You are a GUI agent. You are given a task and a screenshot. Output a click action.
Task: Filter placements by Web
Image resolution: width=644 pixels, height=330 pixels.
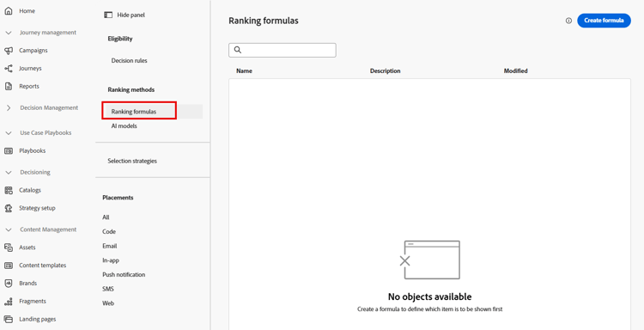[x=108, y=303]
